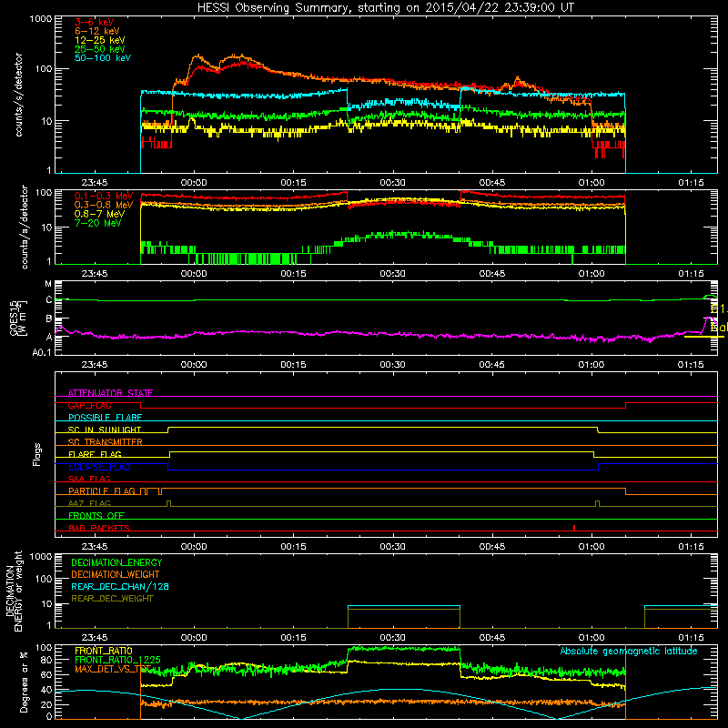Click the 00:30 tick under the keV plot
728x728 pixels.
click(393, 183)
